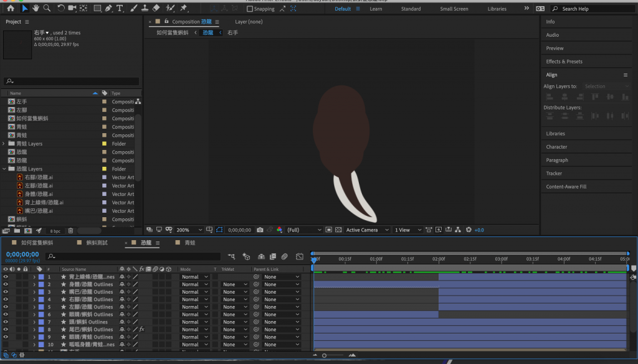Select the Pen tool

[x=108, y=9]
